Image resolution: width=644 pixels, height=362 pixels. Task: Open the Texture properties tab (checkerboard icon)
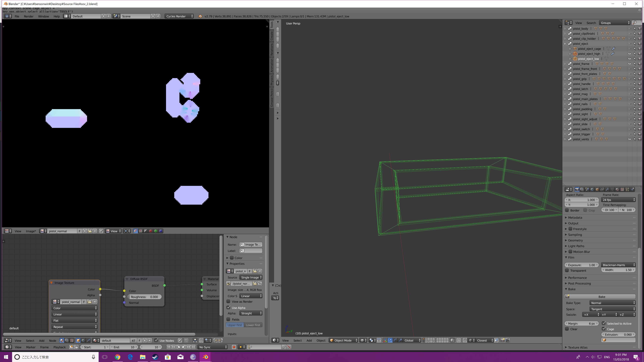coord(622,189)
